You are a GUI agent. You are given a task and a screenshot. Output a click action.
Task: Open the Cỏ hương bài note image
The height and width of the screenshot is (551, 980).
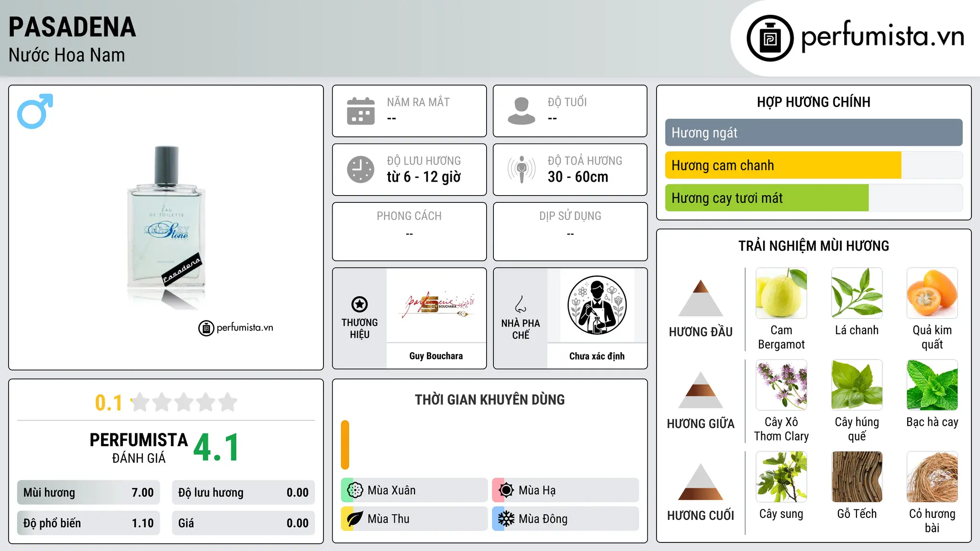(932, 477)
